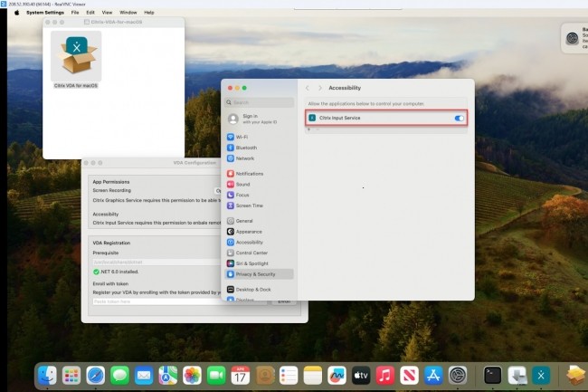Launch Terminal from the Dock
Viewport: 588px width, 392px height.
coord(492,375)
